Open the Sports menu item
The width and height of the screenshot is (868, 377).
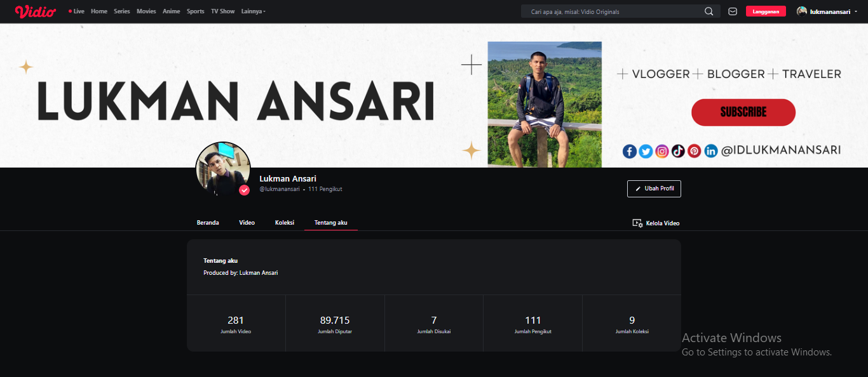(196, 11)
